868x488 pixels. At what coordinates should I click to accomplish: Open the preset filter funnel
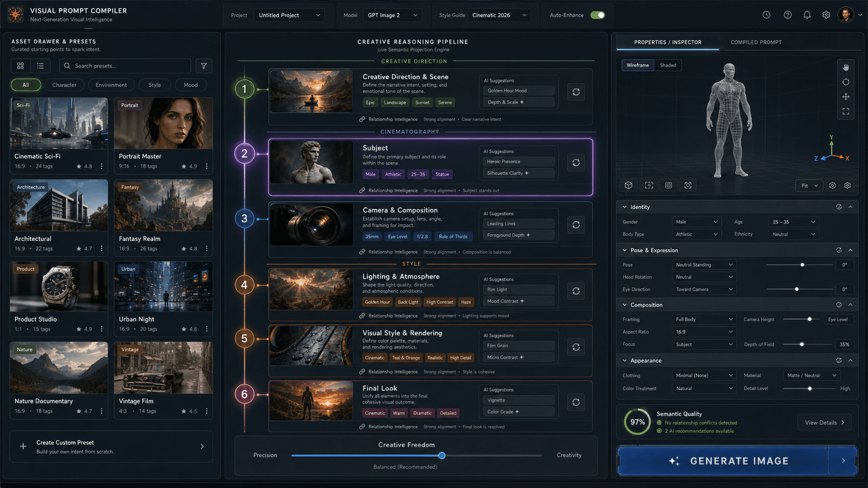click(x=204, y=66)
